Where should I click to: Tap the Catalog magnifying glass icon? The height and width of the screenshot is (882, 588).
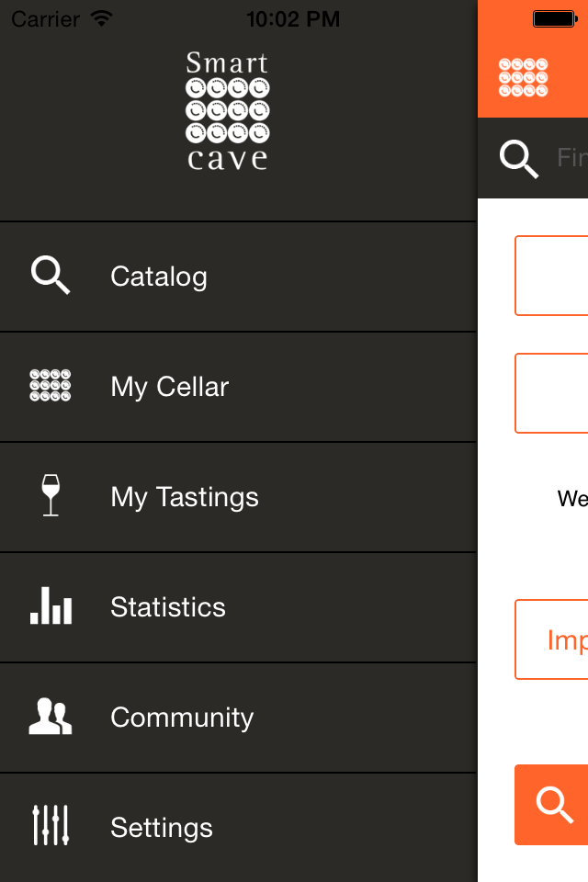[x=51, y=276]
